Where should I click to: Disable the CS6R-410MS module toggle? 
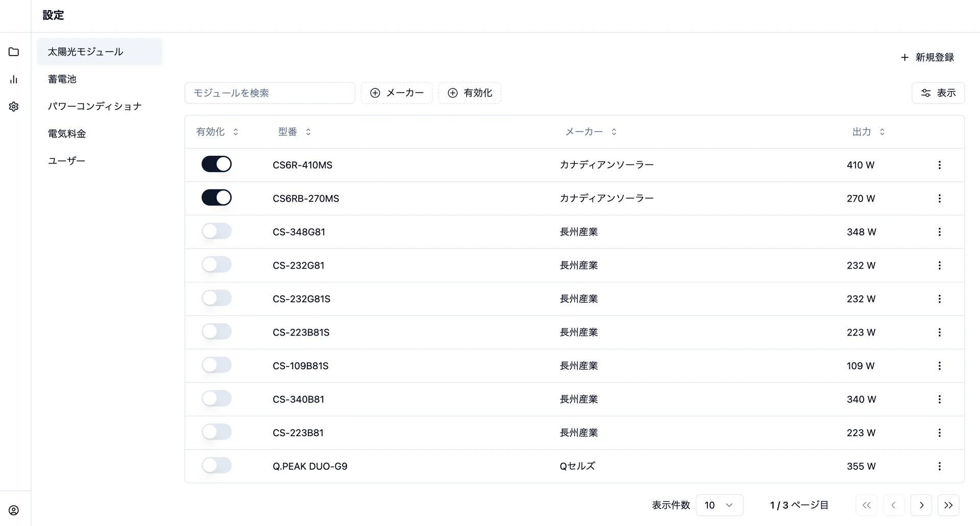[216, 164]
